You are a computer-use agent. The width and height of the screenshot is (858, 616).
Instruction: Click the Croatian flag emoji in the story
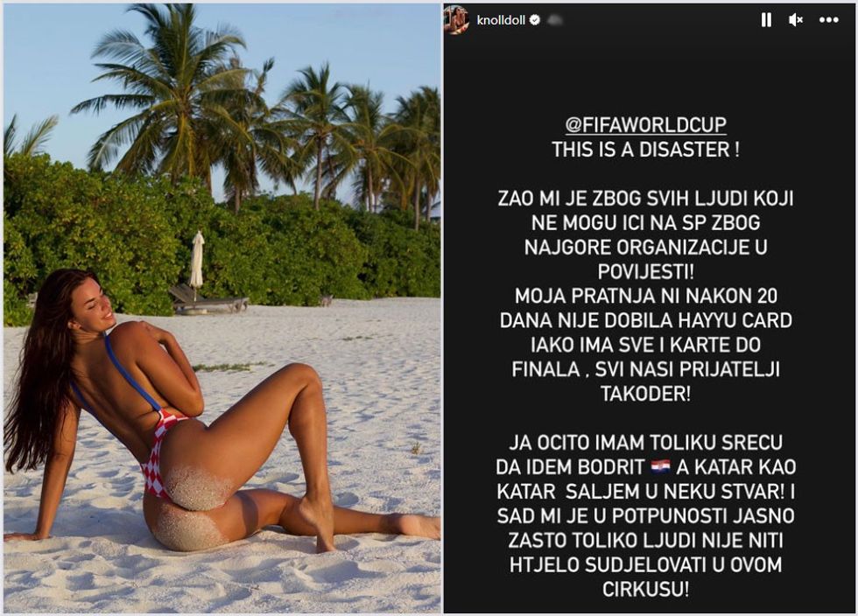pos(660,466)
